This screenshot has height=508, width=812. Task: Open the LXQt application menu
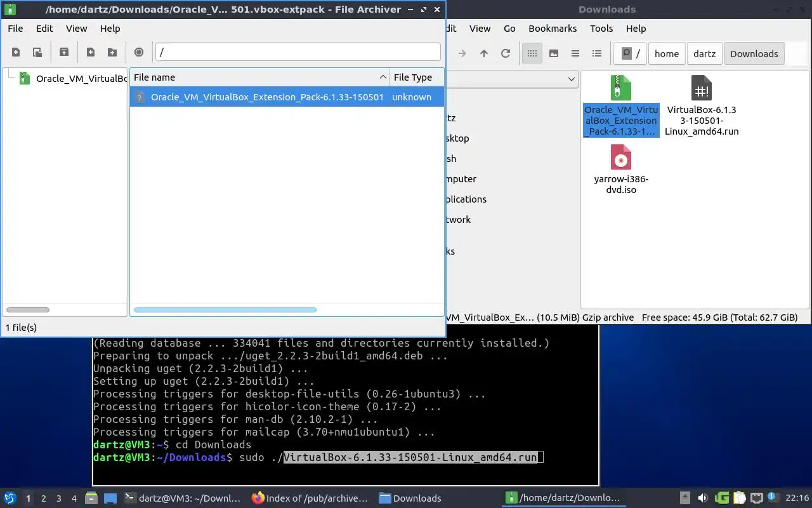(10, 498)
